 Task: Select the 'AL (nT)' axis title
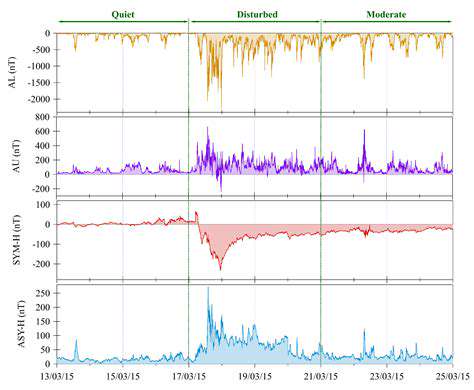[x=13, y=72]
